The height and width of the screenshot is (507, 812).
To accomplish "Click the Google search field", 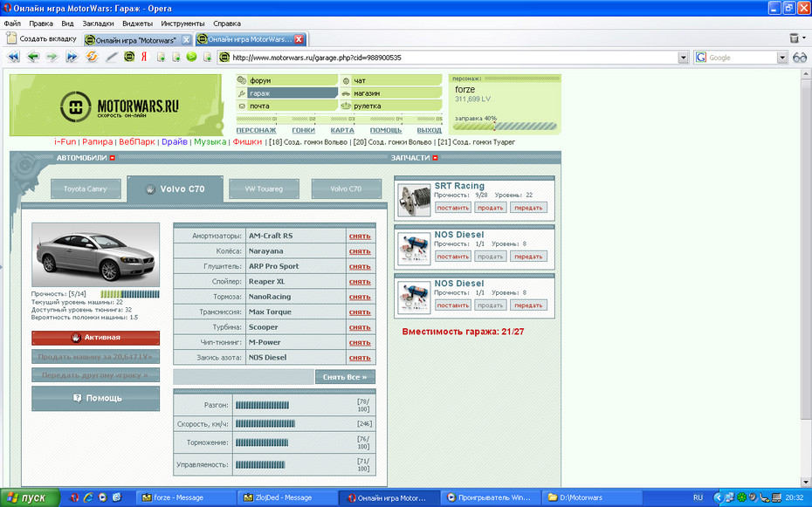I will [x=742, y=58].
